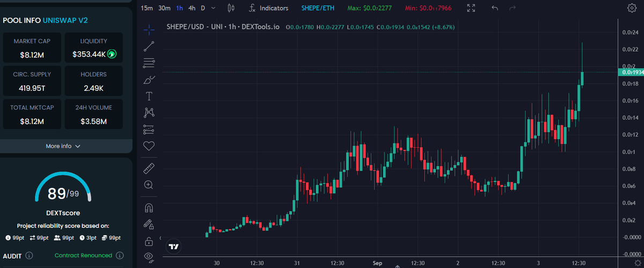Screen dimensions: 644x268
Task: Click the Max price value text
Action: click(370, 8)
